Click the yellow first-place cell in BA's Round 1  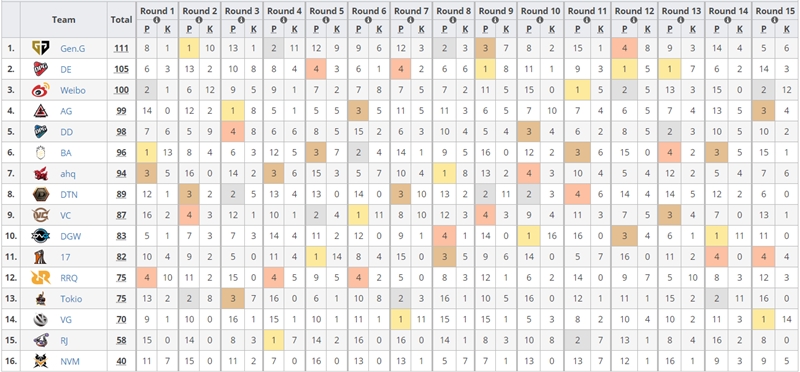click(147, 153)
